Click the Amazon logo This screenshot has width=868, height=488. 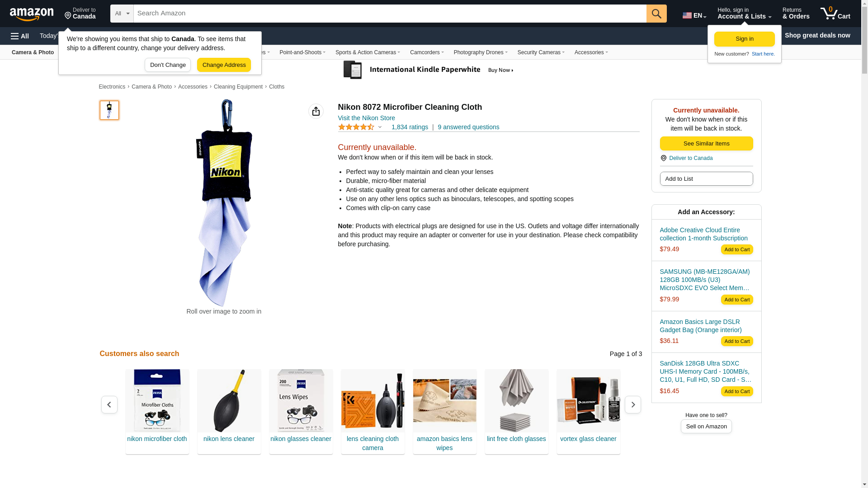click(x=32, y=14)
